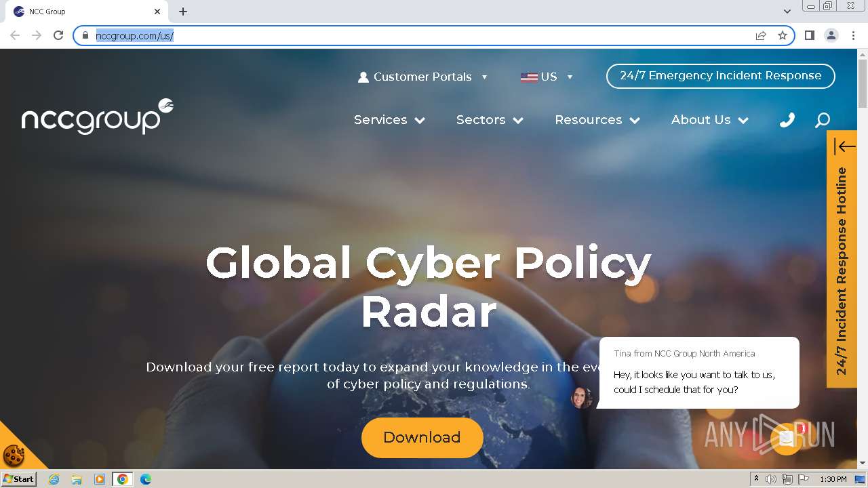Click the Chrome taskbar icon
The image size is (868, 488).
coord(123,479)
